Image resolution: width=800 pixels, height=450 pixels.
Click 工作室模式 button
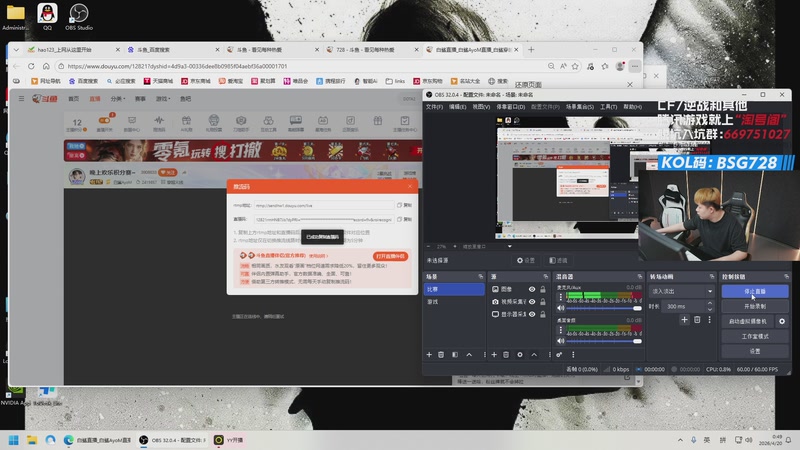coord(755,336)
